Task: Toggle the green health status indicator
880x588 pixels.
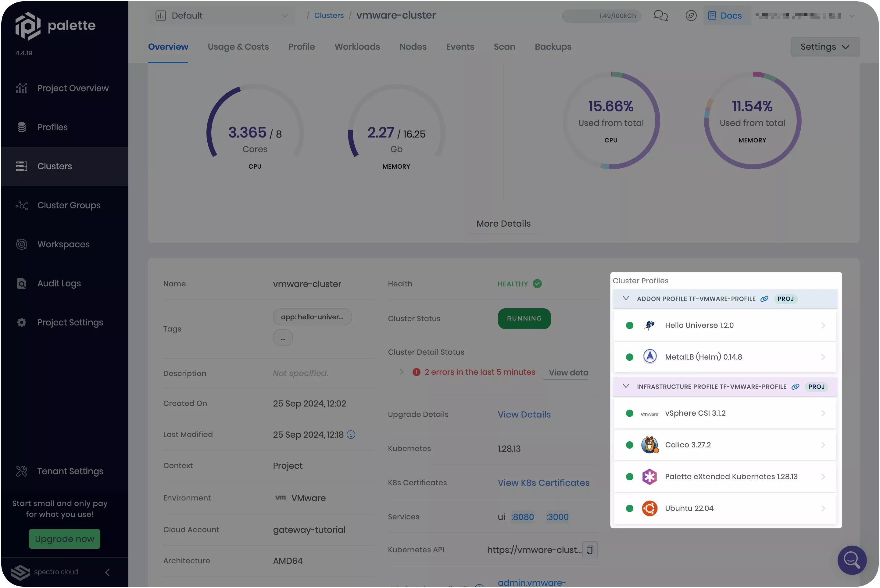Action: click(538, 284)
